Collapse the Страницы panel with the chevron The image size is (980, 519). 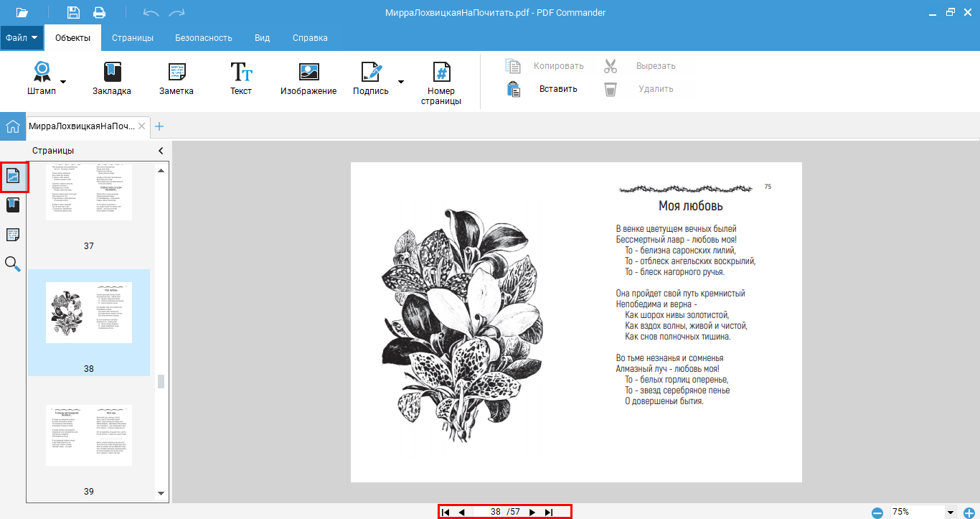[161, 151]
